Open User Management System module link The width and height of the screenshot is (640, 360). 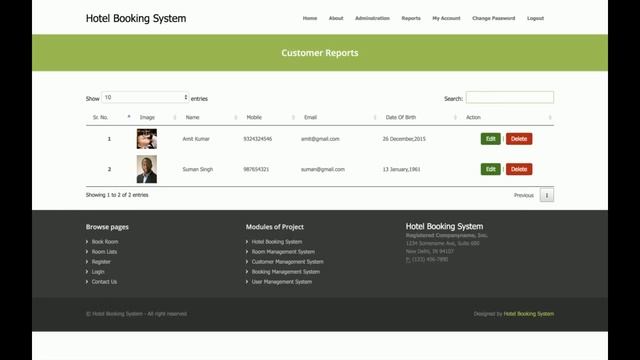coord(282,282)
